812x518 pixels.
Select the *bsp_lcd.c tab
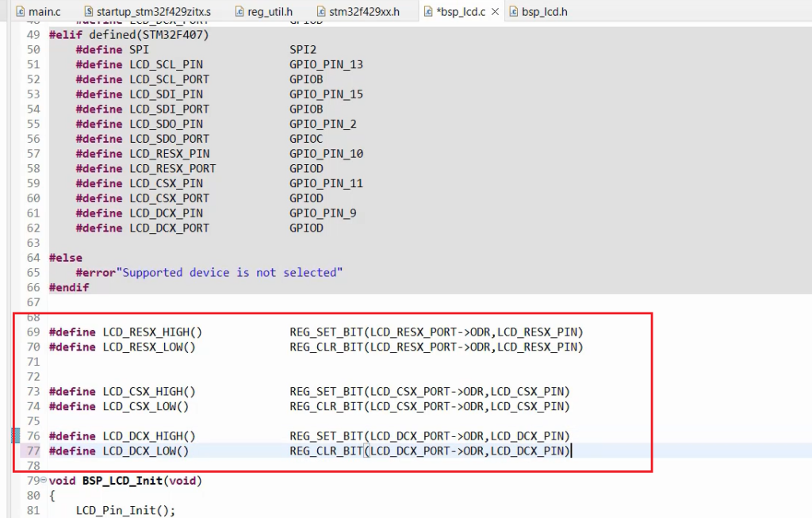point(461,11)
